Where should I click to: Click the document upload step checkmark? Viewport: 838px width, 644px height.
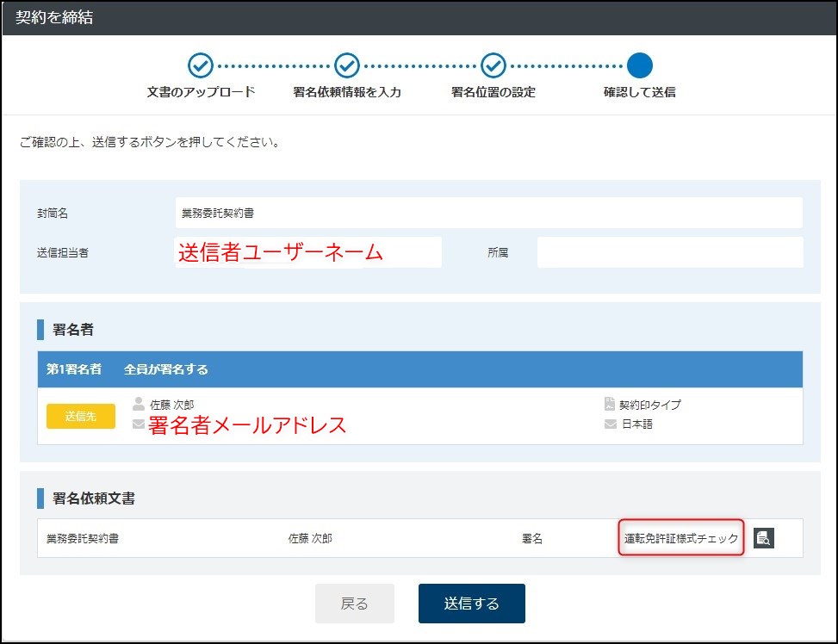[x=200, y=65]
